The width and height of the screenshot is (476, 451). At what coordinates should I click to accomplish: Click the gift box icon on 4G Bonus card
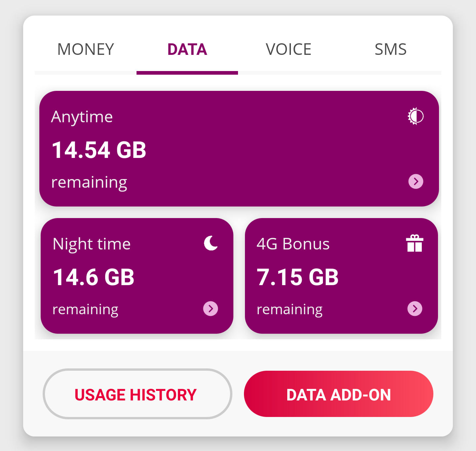tap(415, 243)
